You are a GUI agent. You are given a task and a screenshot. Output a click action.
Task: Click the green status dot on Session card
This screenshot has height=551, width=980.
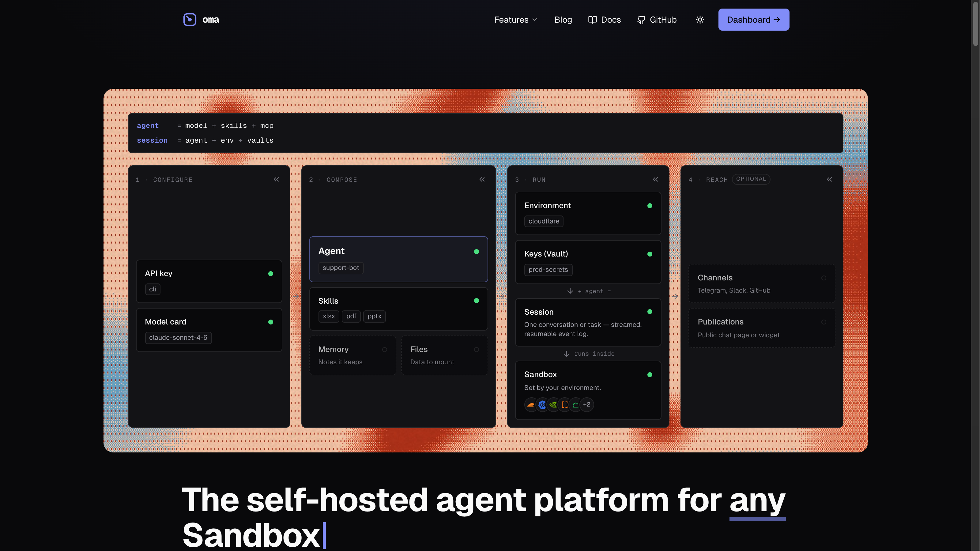tap(650, 311)
